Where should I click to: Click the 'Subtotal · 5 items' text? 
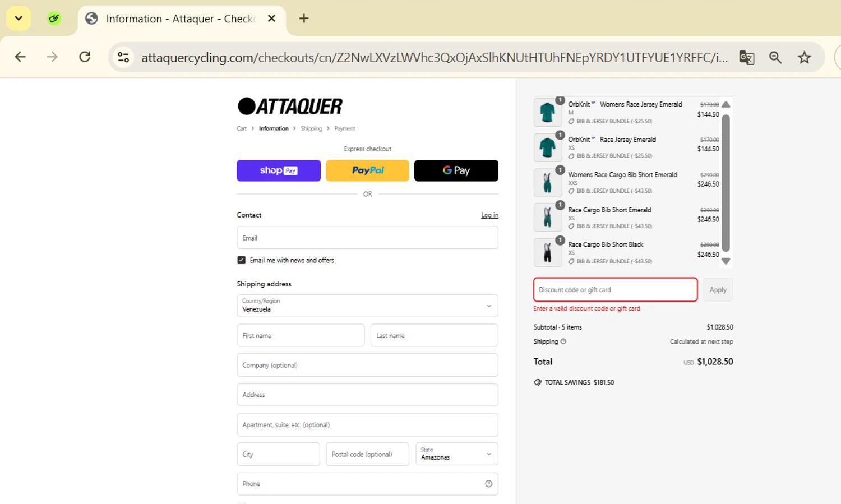(x=558, y=327)
